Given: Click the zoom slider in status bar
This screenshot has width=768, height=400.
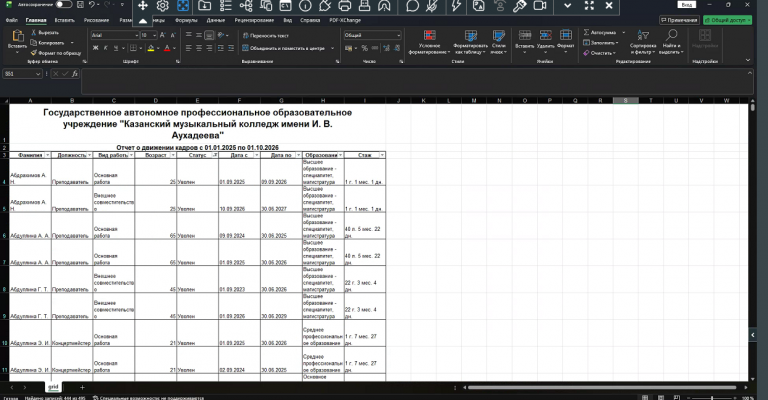Looking at the screenshot, I should click(x=712, y=398).
